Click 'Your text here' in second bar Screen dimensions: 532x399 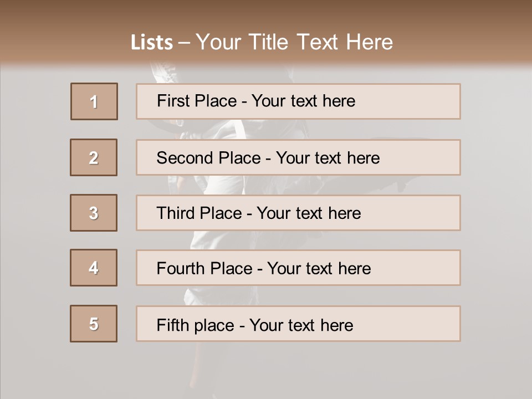pyautogui.click(x=328, y=158)
